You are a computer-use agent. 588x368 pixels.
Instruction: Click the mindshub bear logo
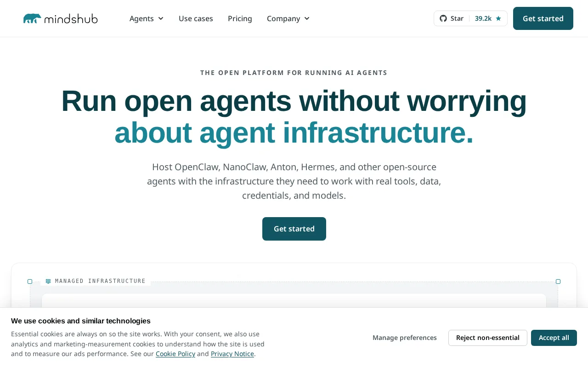[x=32, y=18]
